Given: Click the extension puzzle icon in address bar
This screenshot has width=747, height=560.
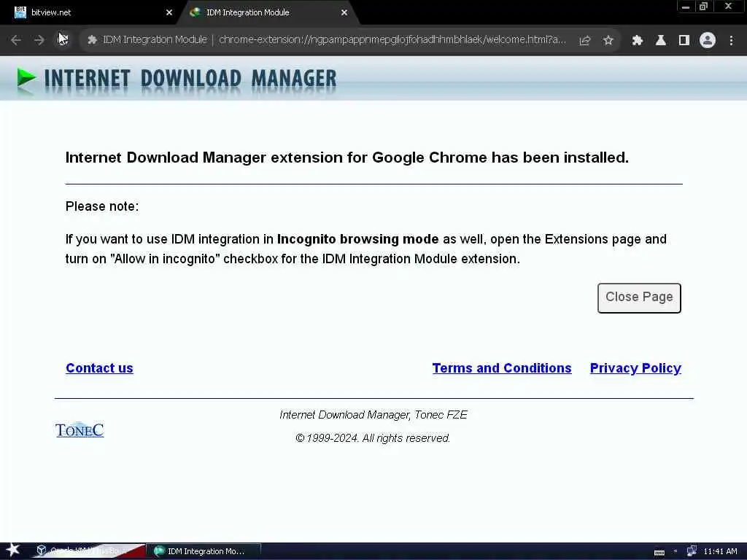Looking at the screenshot, I should [92, 39].
